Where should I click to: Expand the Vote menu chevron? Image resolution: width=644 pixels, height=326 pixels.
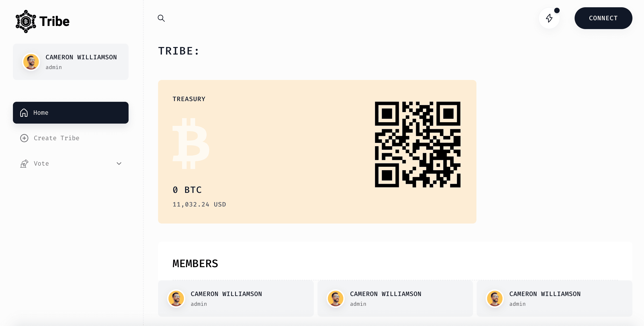point(119,164)
